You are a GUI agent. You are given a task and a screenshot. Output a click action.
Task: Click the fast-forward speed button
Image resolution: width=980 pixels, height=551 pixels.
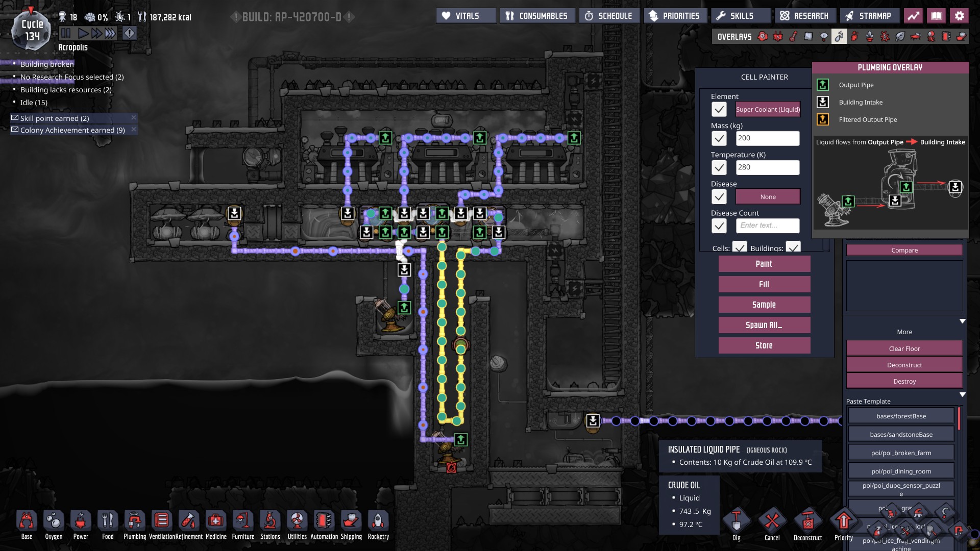pos(96,34)
